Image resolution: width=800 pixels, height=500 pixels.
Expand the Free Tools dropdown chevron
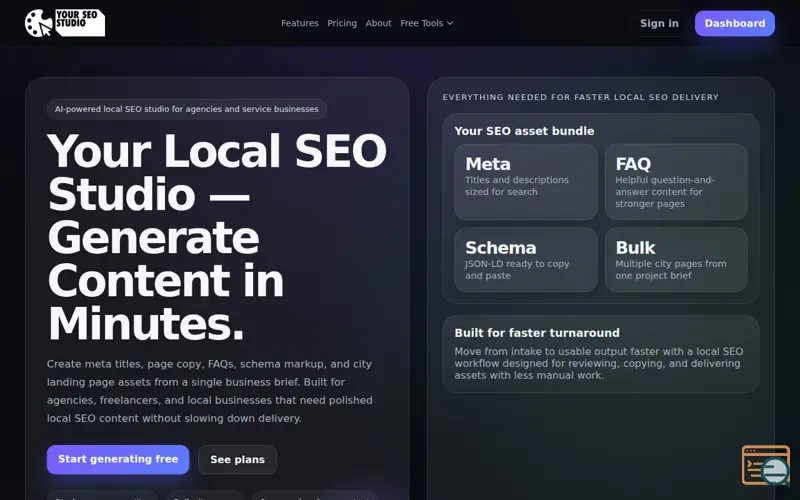(449, 23)
